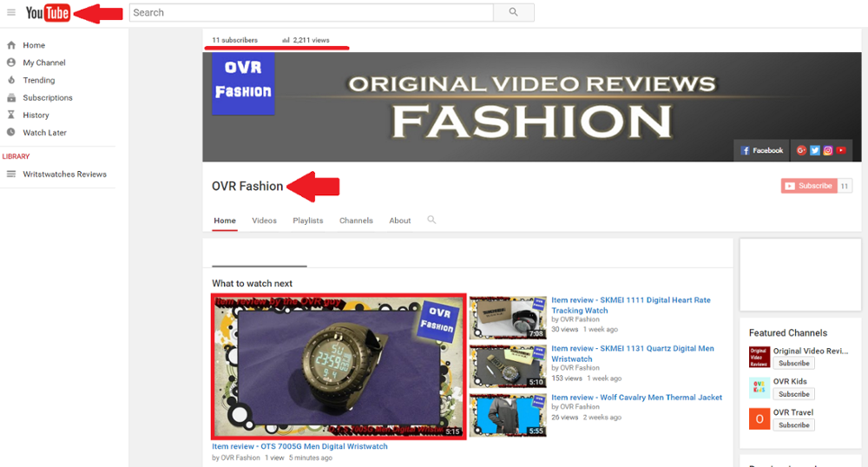
Task: Subscribe to Original Video Reviews channel
Action: pyautogui.click(x=794, y=364)
